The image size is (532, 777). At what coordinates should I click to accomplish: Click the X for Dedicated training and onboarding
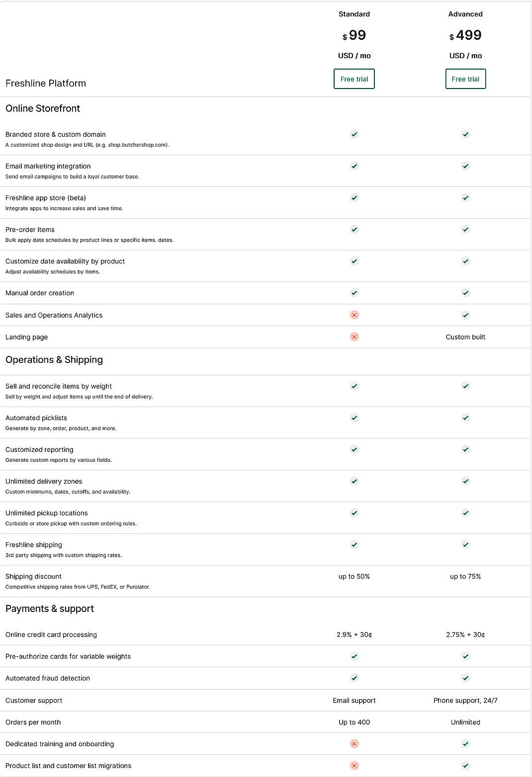tap(354, 744)
